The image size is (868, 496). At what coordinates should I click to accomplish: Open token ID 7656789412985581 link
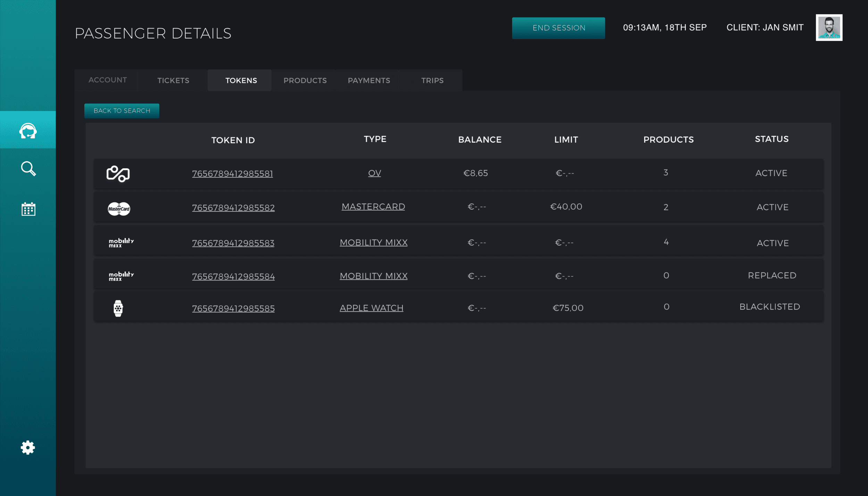[x=232, y=174]
